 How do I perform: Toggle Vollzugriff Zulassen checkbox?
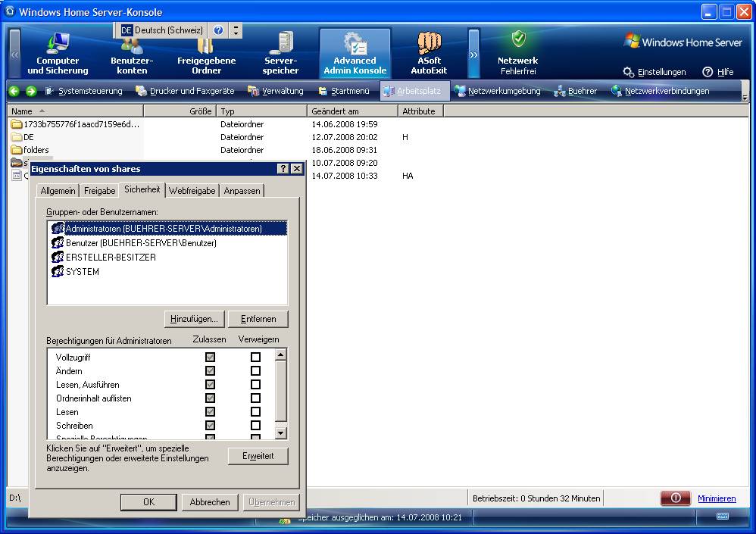coord(210,357)
